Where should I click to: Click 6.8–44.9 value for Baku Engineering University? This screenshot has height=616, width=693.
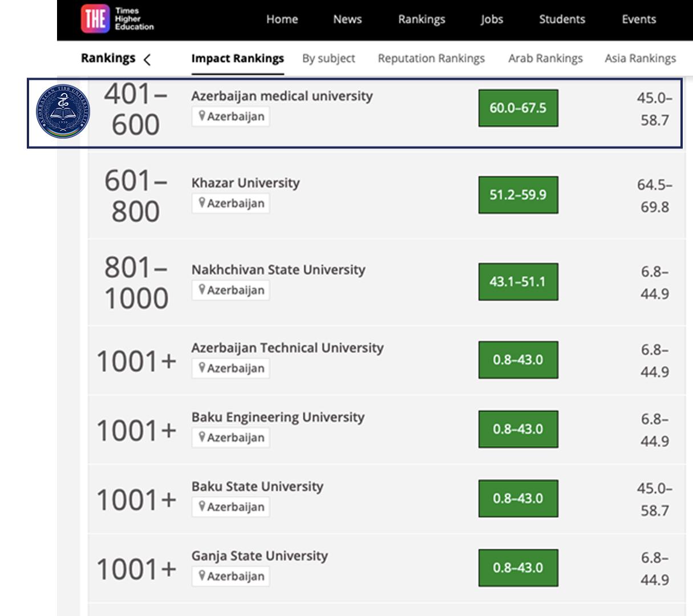click(x=654, y=430)
